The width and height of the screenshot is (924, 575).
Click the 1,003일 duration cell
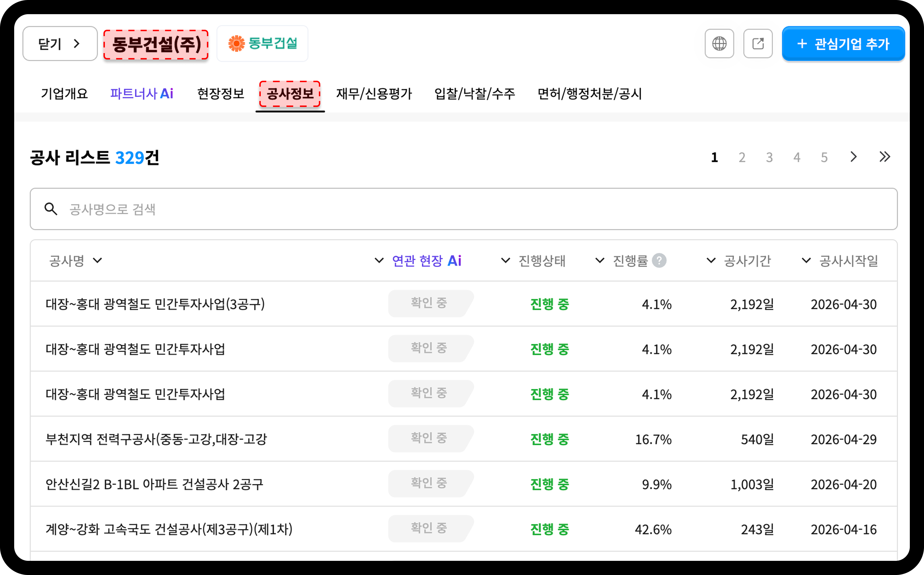[x=752, y=485]
